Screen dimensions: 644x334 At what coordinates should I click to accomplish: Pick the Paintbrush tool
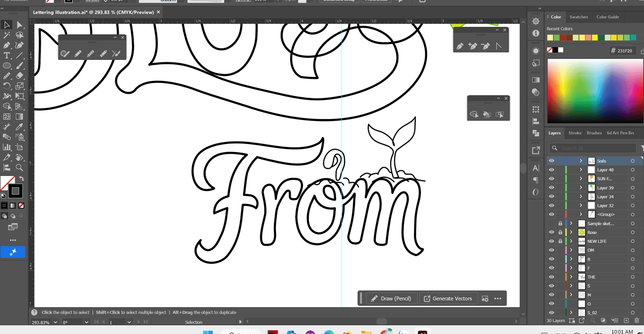click(19, 66)
